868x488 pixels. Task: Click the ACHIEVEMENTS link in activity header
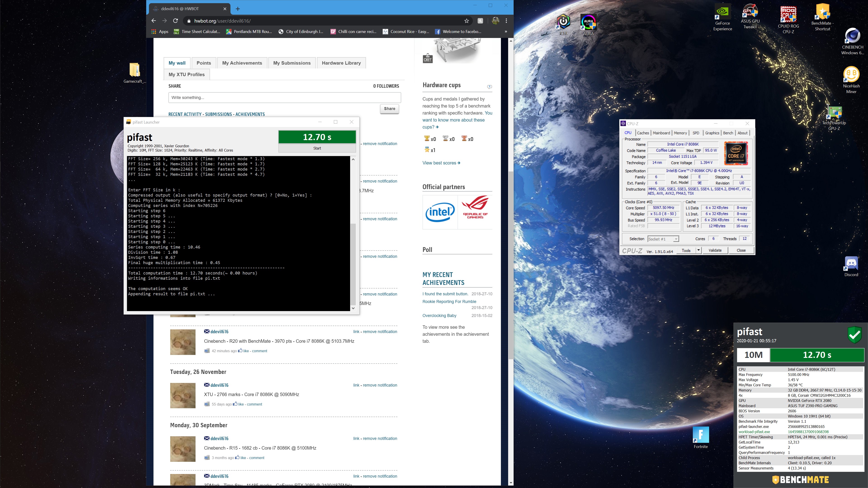tap(250, 115)
